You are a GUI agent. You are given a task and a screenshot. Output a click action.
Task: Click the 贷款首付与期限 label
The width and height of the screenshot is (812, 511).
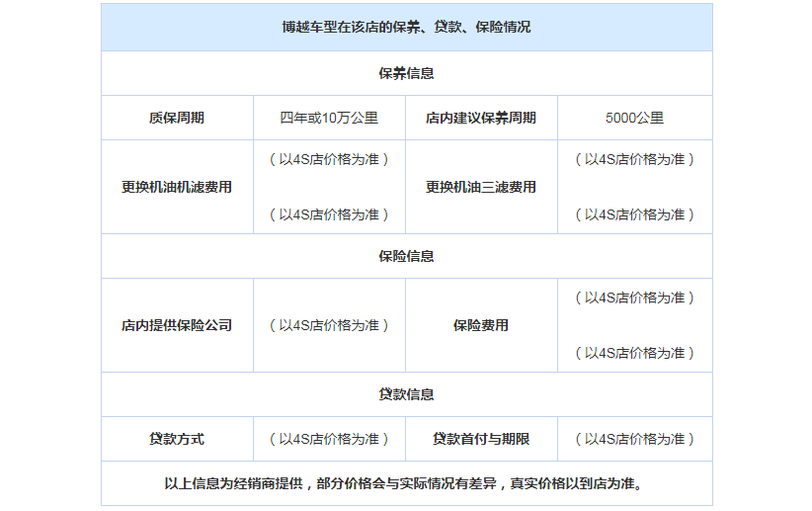point(481,439)
